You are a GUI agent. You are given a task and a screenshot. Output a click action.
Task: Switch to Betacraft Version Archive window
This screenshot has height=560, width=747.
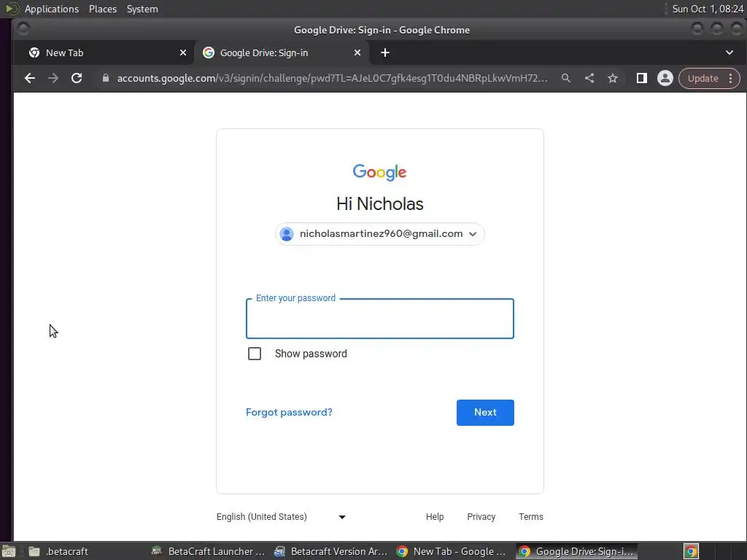coord(331,551)
